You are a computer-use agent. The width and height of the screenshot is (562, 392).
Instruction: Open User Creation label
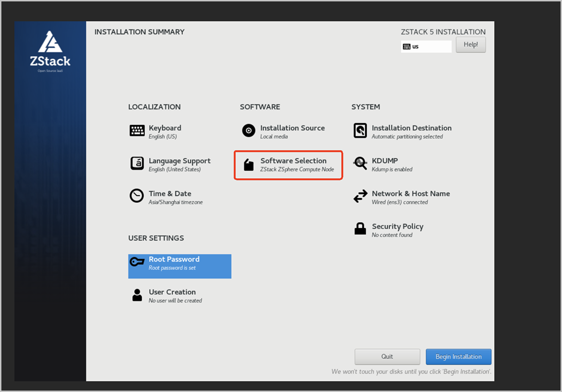click(x=172, y=292)
